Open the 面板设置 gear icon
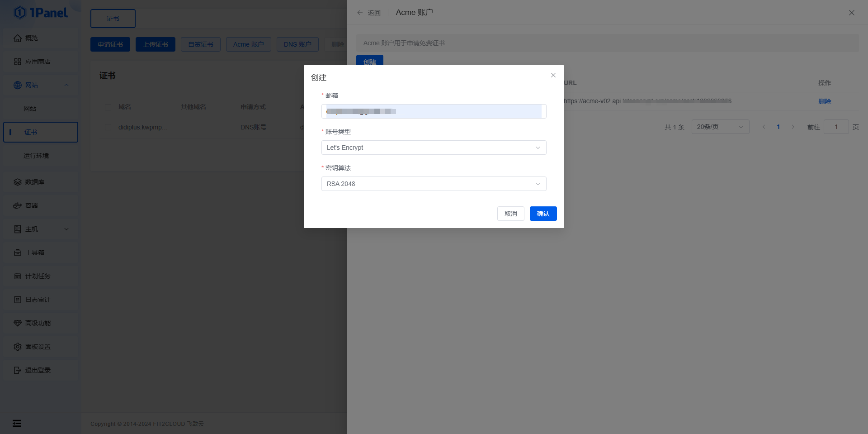This screenshot has width=868, height=434. 18,347
